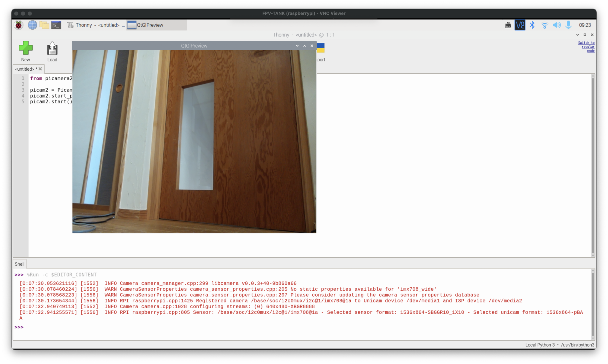Viewport: 608px width, 364px height.
Task: Minimize QtGlPreview using chevron-down button
Action: point(297,46)
